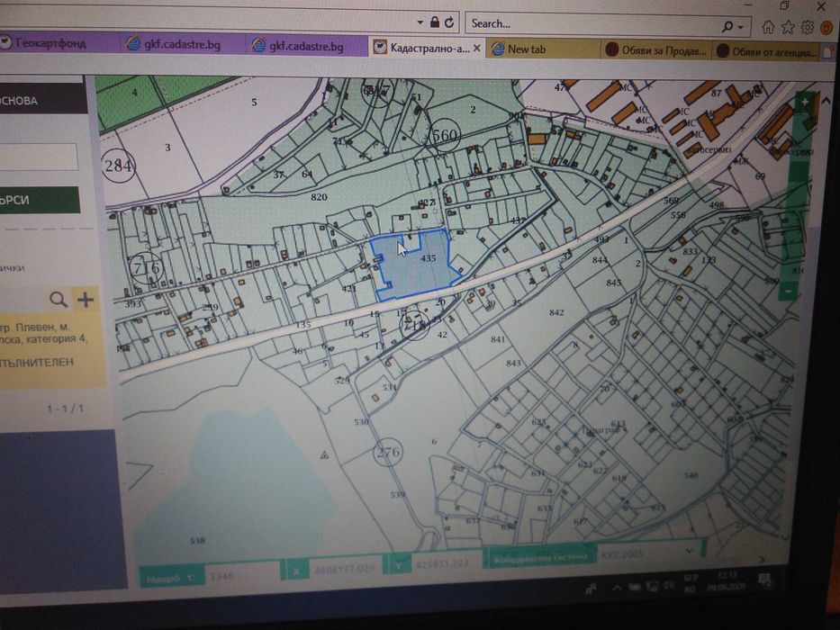Image resolution: width=840 pixels, height=630 pixels.
Task: Open the taskbar notification center icon
Action: (765, 580)
